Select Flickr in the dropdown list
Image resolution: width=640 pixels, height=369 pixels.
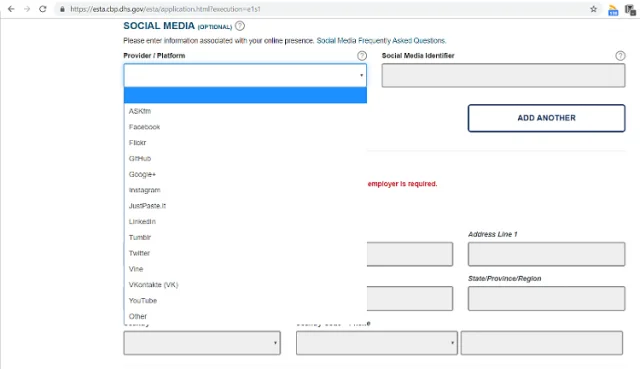[x=245, y=143]
